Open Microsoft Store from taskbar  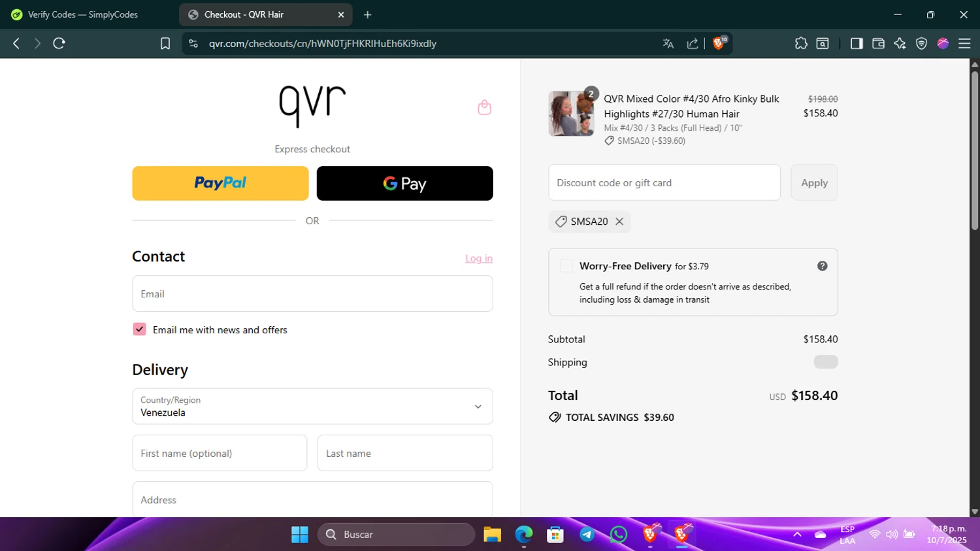pyautogui.click(x=555, y=535)
